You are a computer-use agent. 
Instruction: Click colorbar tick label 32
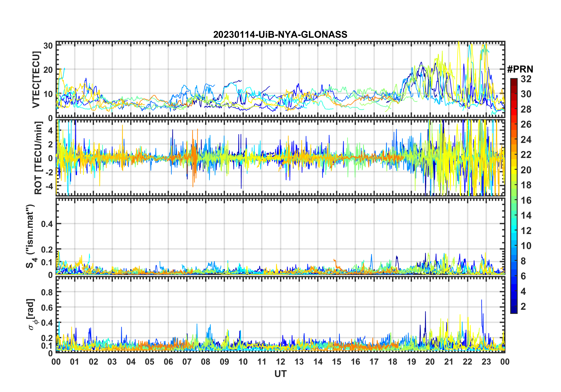point(526,79)
